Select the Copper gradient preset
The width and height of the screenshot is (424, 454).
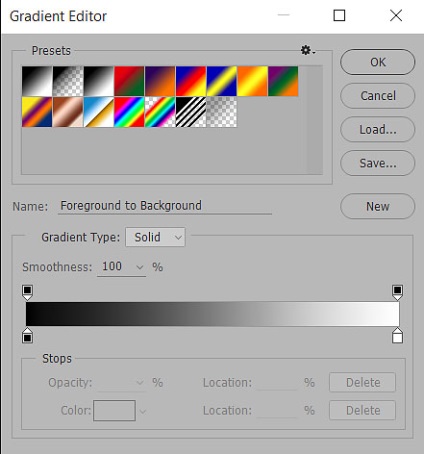pos(68,112)
